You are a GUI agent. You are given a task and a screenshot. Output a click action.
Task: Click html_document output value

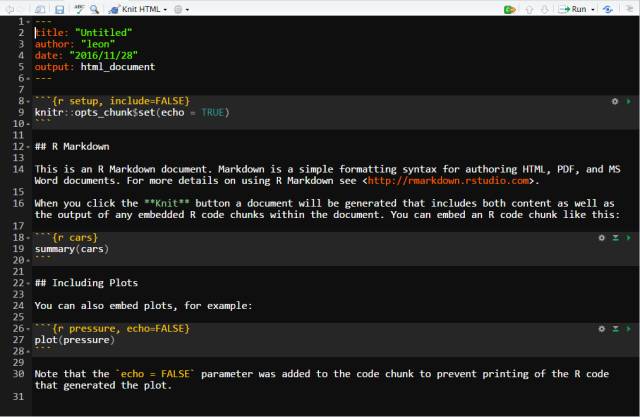118,67
